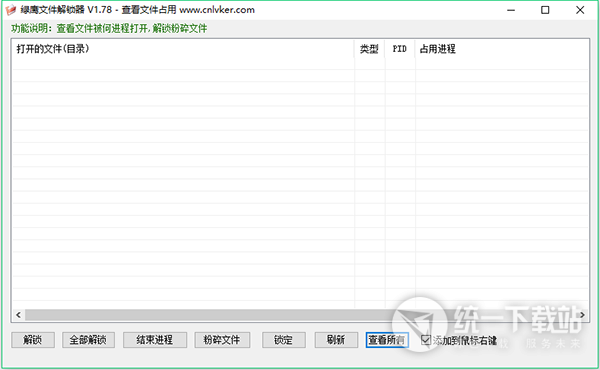Click the horizontal scrollbar left arrow
The width and height of the screenshot is (600, 370).
click(x=18, y=315)
